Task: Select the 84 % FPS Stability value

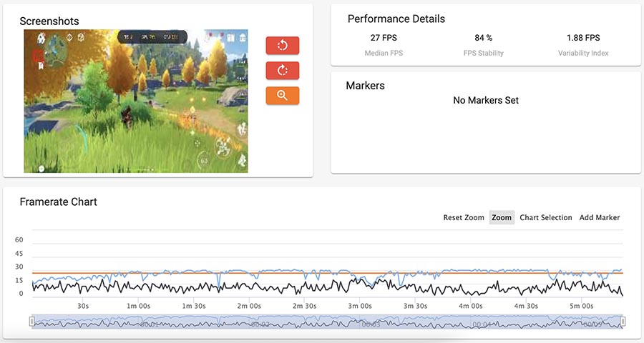Action: point(483,38)
